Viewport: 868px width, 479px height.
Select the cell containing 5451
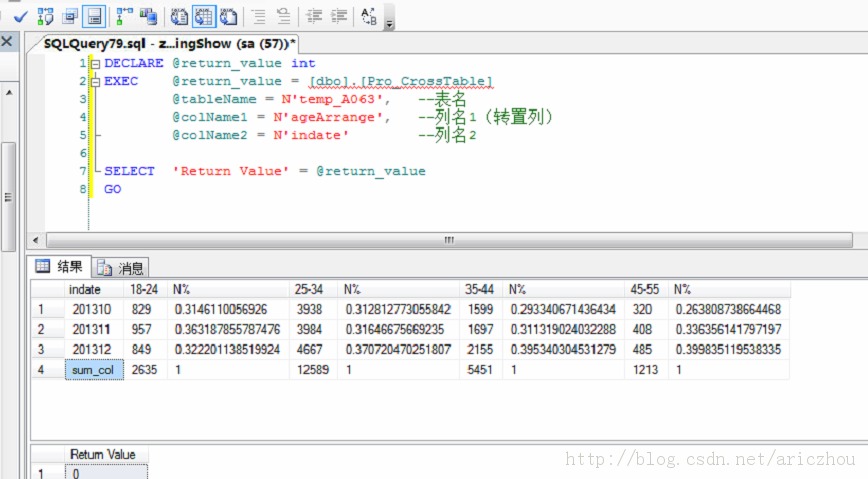coord(480,370)
